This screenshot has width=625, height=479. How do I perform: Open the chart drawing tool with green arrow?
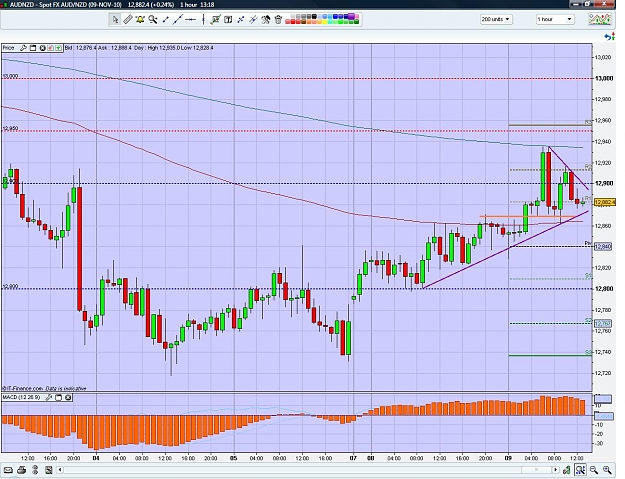216,19
